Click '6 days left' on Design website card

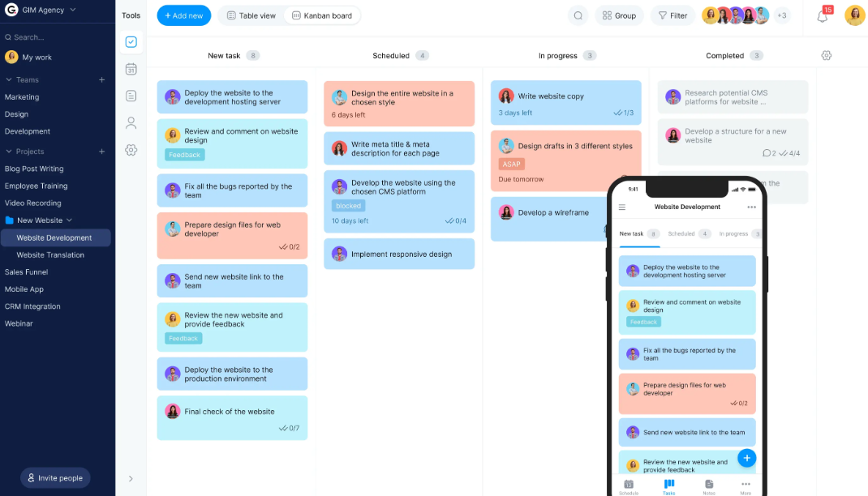(348, 115)
